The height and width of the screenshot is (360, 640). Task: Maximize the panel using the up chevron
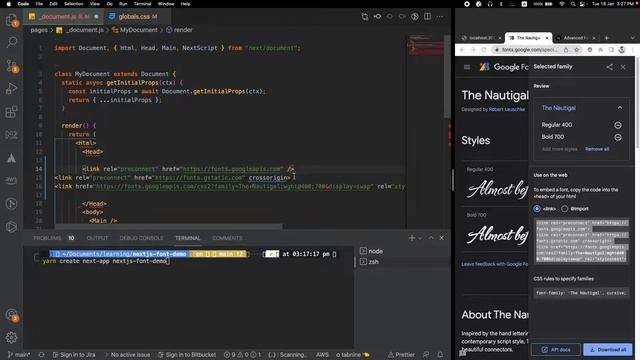pyautogui.click(x=431, y=238)
